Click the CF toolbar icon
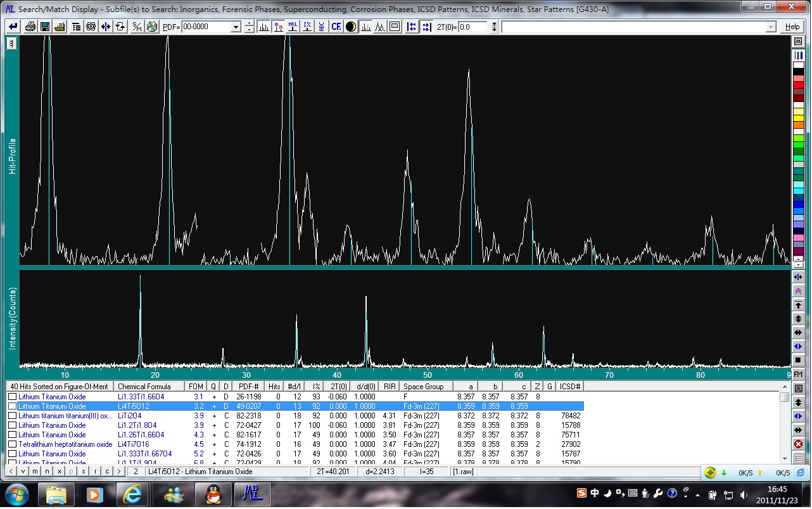812x509 pixels. (x=336, y=27)
